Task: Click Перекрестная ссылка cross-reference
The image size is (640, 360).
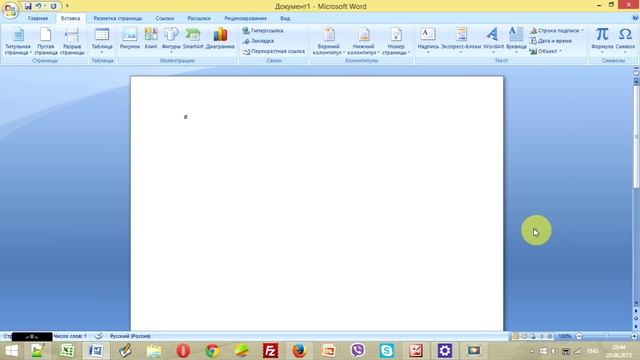Action: [273, 51]
